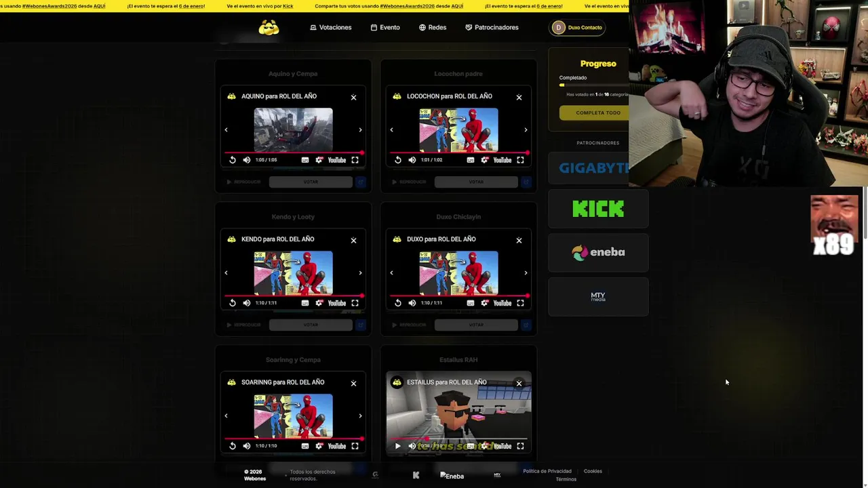Viewport: 868px width, 488px height.
Task: Enter fullscreen on the SOARINNG video
Action: coord(355,446)
